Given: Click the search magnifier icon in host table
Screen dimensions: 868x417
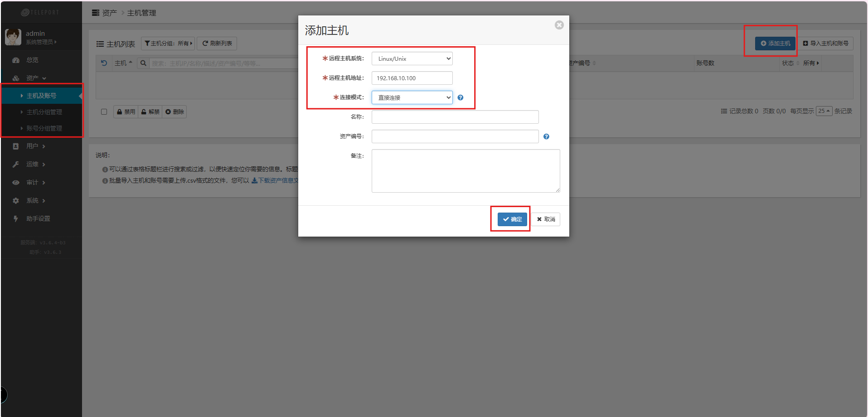Looking at the screenshot, I should pyautogui.click(x=143, y=63).
